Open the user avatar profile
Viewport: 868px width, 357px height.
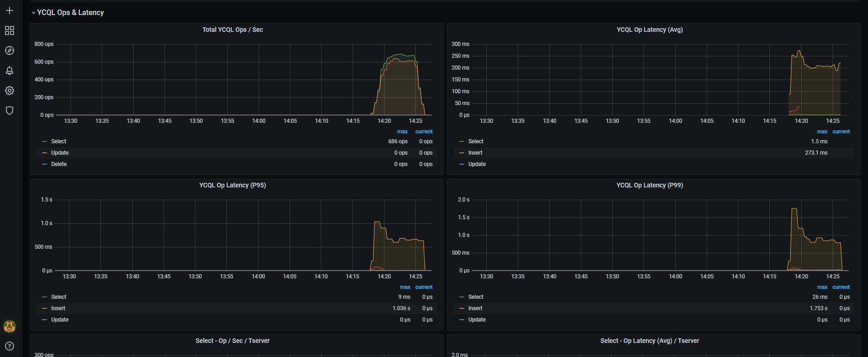[10, 326]
